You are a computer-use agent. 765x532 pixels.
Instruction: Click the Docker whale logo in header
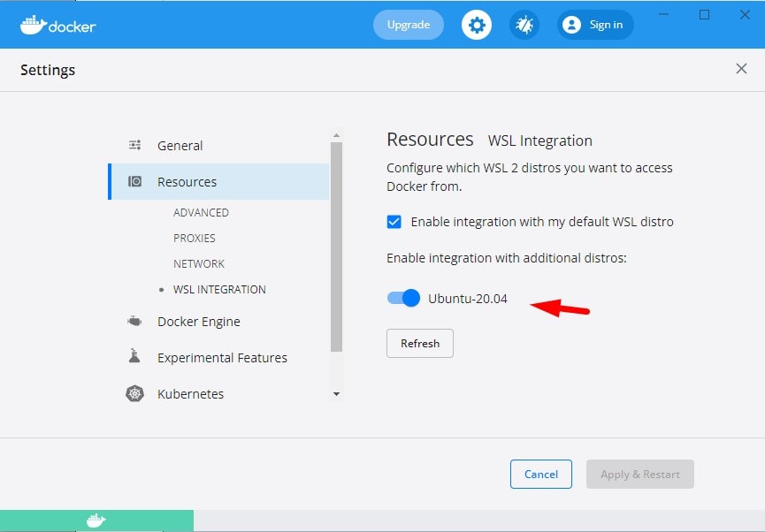click(x=57, y=26)
